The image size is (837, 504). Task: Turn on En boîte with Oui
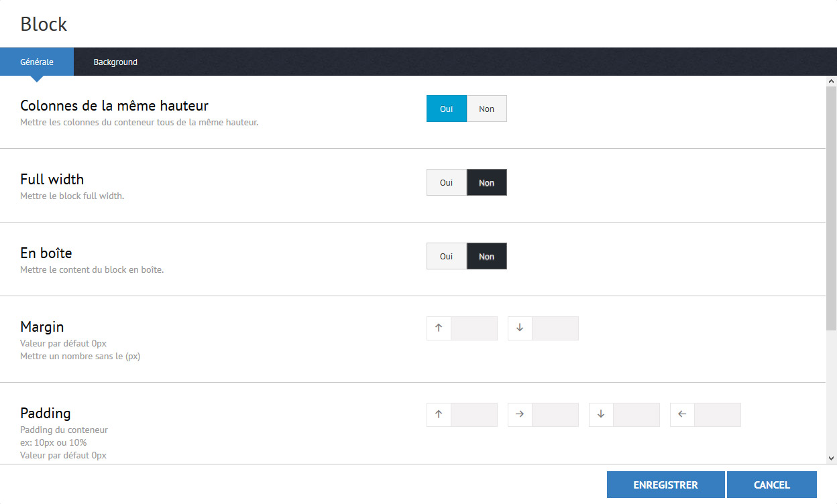446,256
